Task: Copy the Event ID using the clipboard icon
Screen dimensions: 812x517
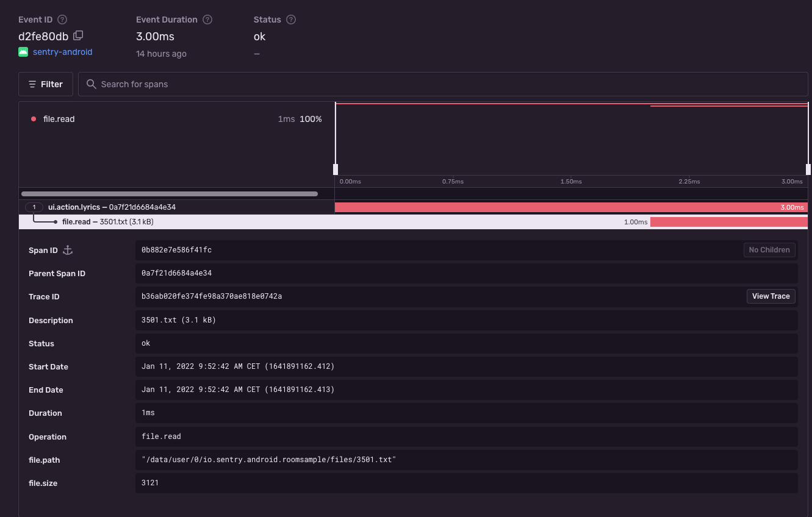Action: tap(77, 36)
